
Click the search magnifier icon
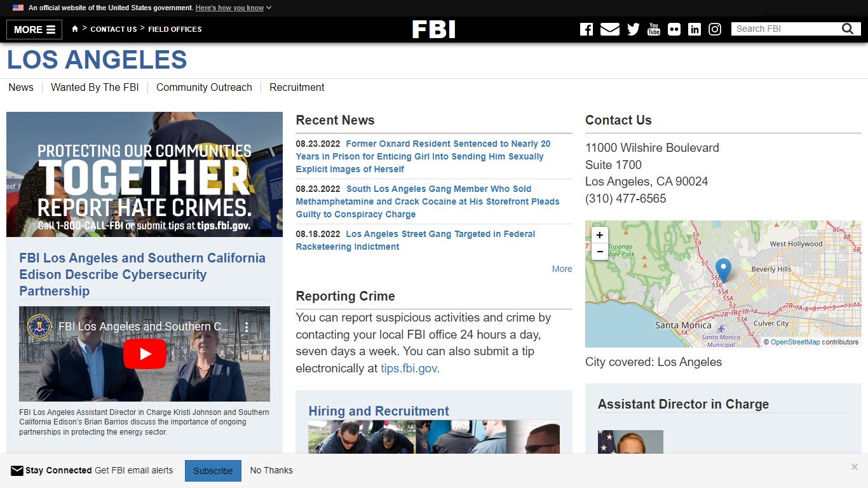(848, 29)
